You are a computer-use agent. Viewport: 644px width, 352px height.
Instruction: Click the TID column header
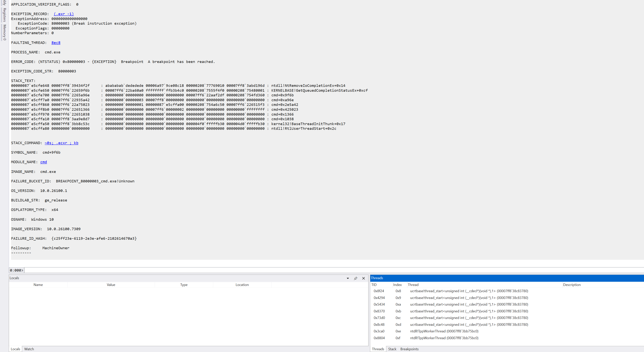point(374,285)
